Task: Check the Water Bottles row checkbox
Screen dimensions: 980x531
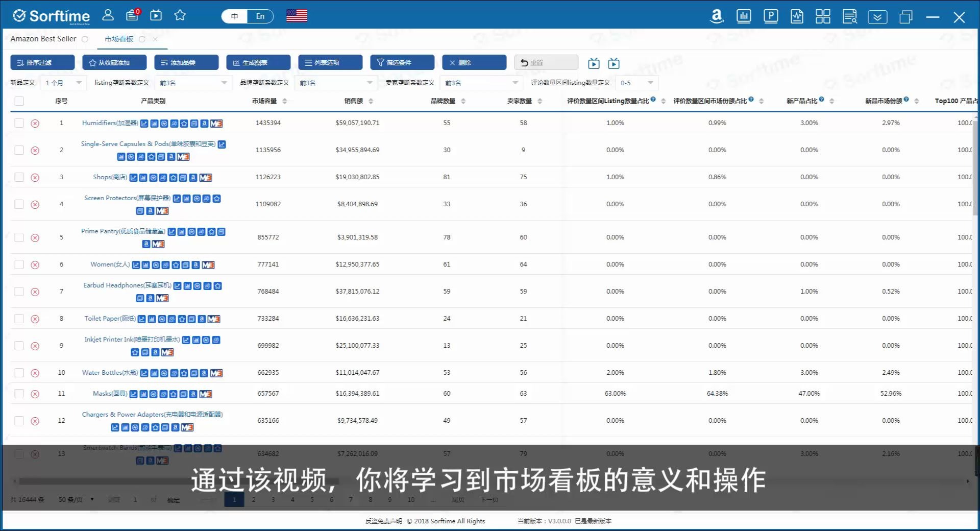Action: point(19,373)
